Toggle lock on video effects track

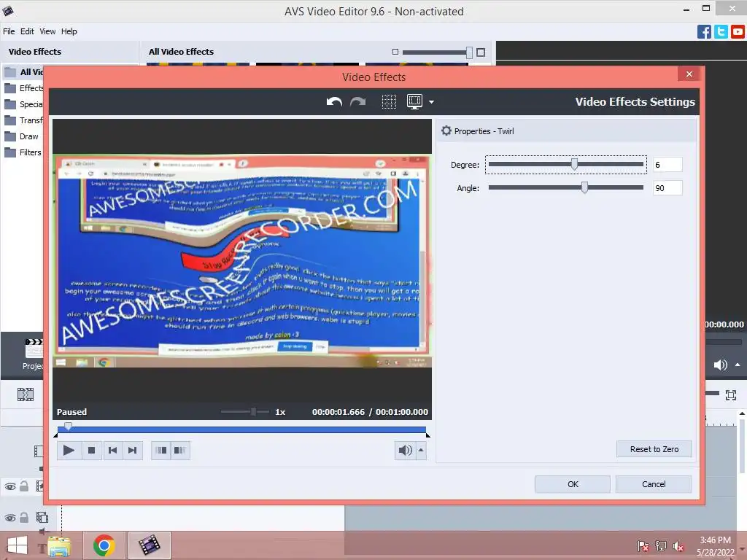(24, 486)
